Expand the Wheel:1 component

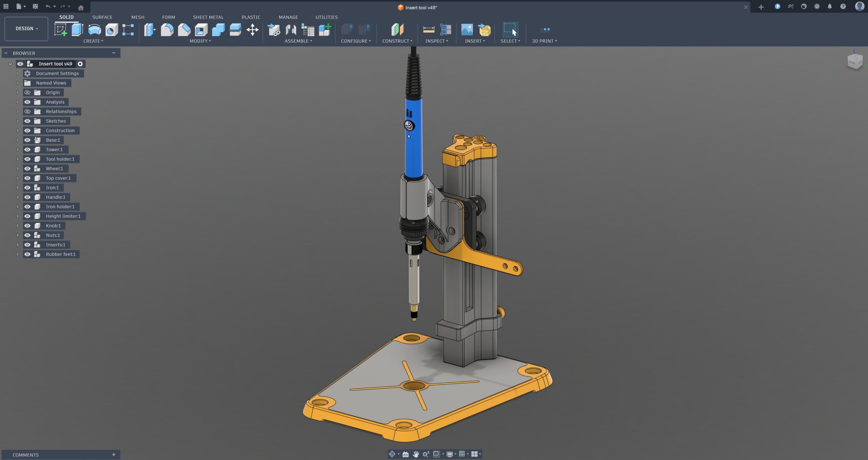(17, 168)
